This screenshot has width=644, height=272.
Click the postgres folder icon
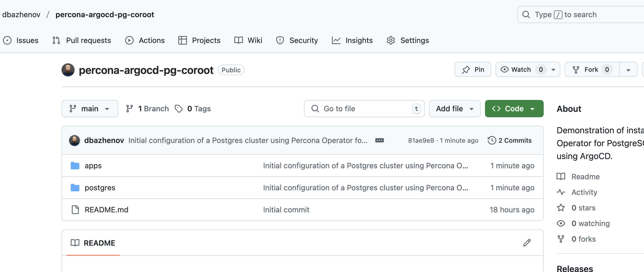(x=75, y=188)
